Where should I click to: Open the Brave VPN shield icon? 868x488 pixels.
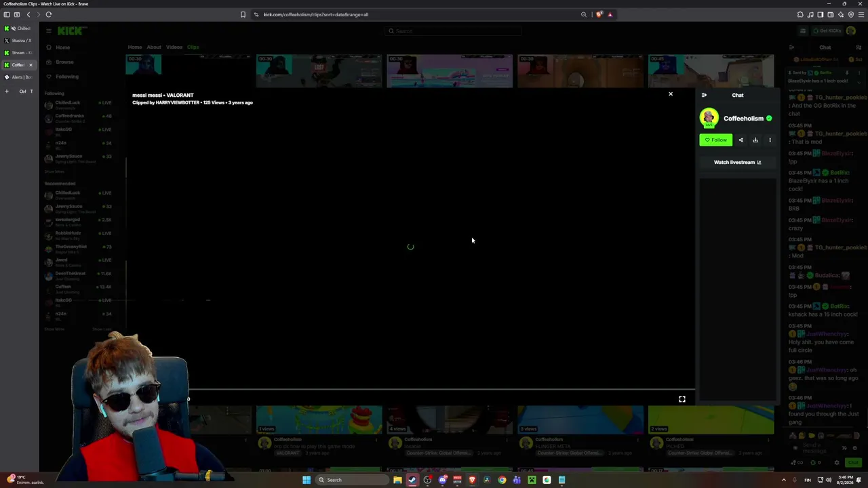click(851, 14)
